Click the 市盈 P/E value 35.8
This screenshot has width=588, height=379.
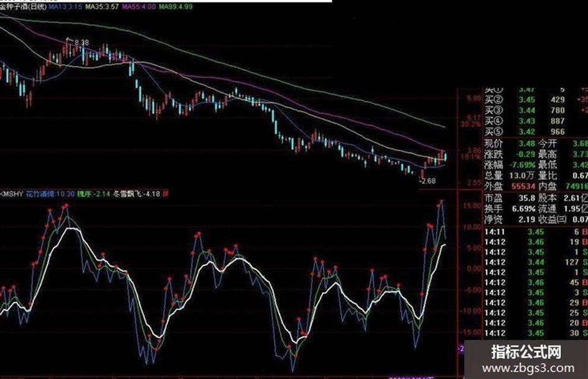527,198
